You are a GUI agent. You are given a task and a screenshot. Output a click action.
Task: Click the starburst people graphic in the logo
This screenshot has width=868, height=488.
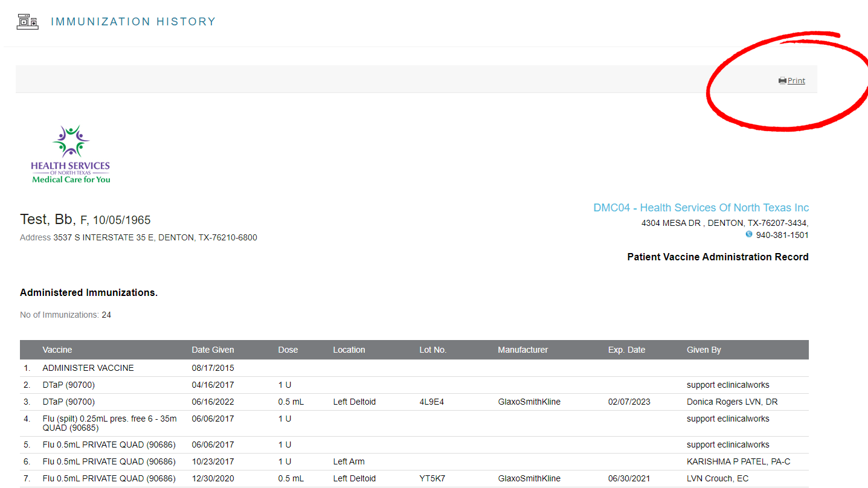71,141
